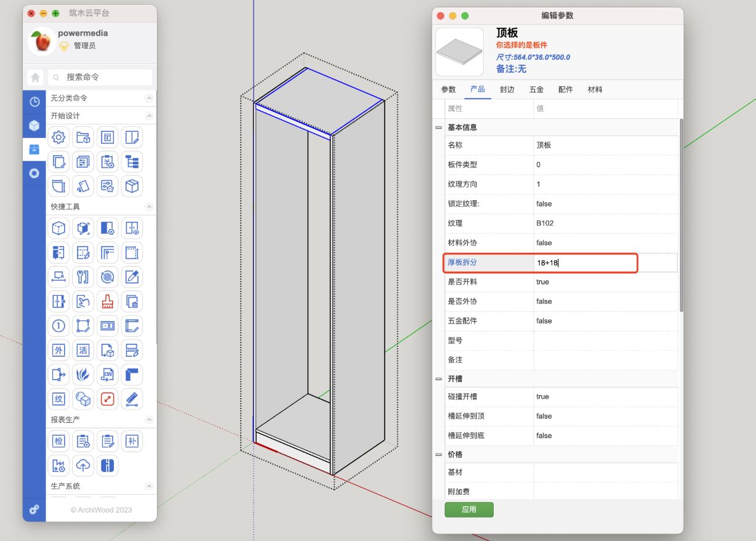The width and height of the screenshot is (756, 541).
Task: Select the red broom cleanup tool
Action: pos(108,301)
